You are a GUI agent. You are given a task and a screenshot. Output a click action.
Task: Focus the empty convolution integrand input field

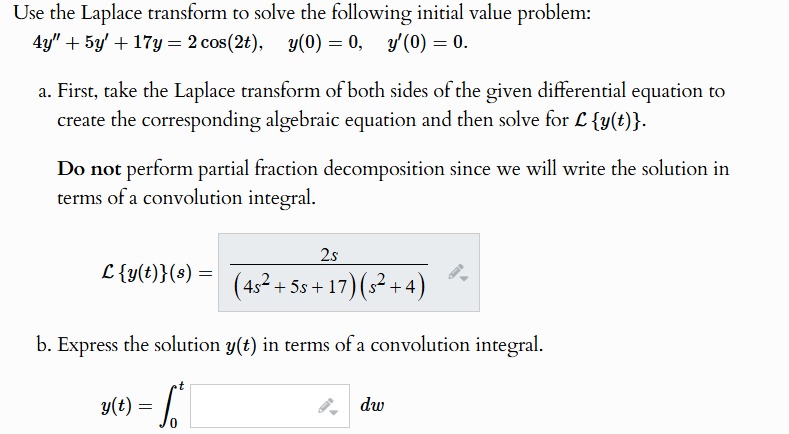tap(270, 406)
